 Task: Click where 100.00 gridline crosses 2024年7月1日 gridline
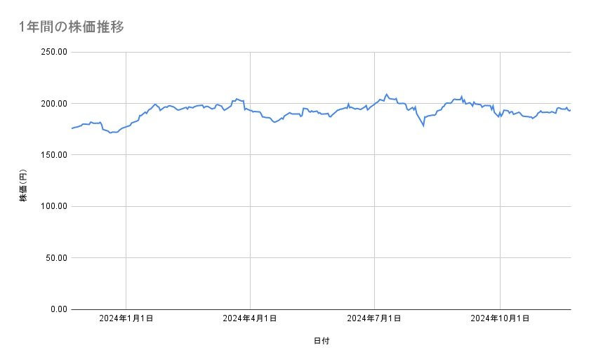[x=374, y=206]
